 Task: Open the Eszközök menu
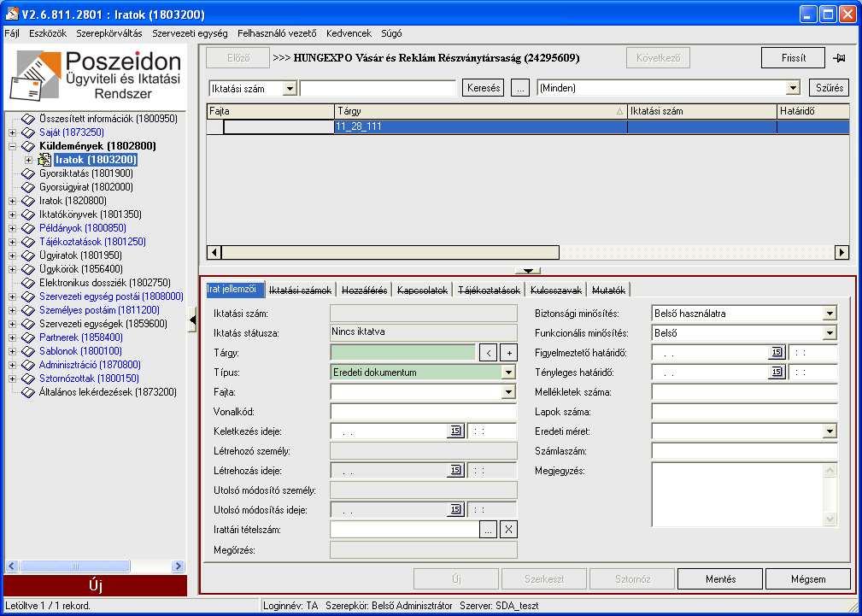(x=48, y=33)
